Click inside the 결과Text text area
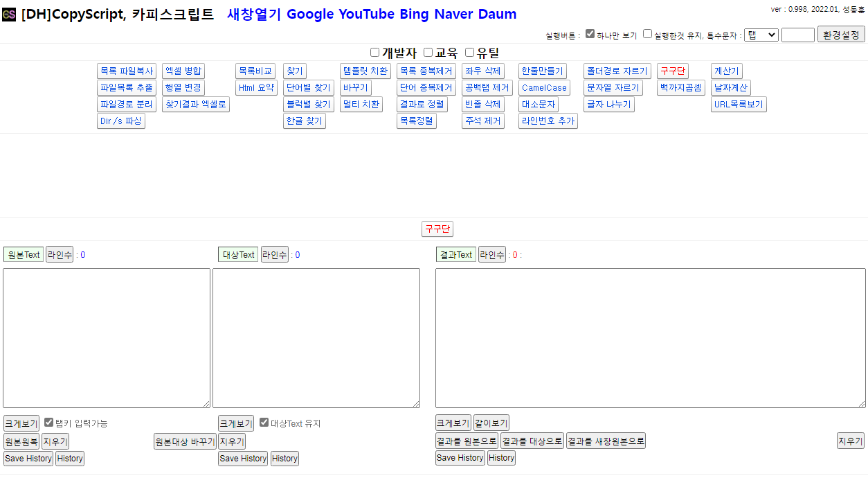Screen dimensions: 868x478 point(650,337)
